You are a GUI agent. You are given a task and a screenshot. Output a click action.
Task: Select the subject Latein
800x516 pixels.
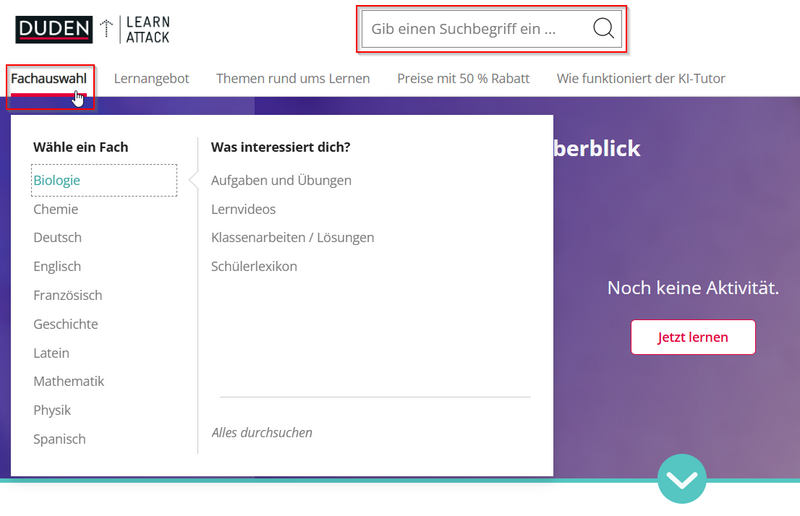coord(52,353)
